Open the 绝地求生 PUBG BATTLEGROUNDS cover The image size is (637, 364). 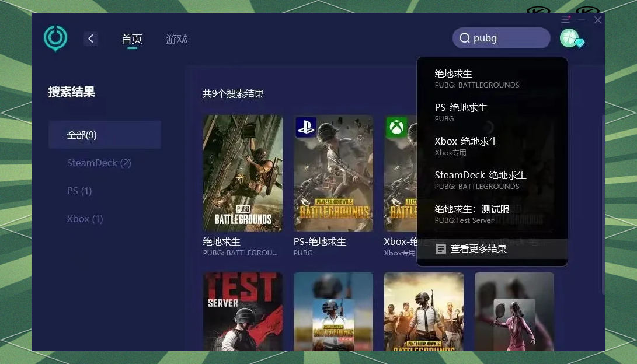coord(242,173)
